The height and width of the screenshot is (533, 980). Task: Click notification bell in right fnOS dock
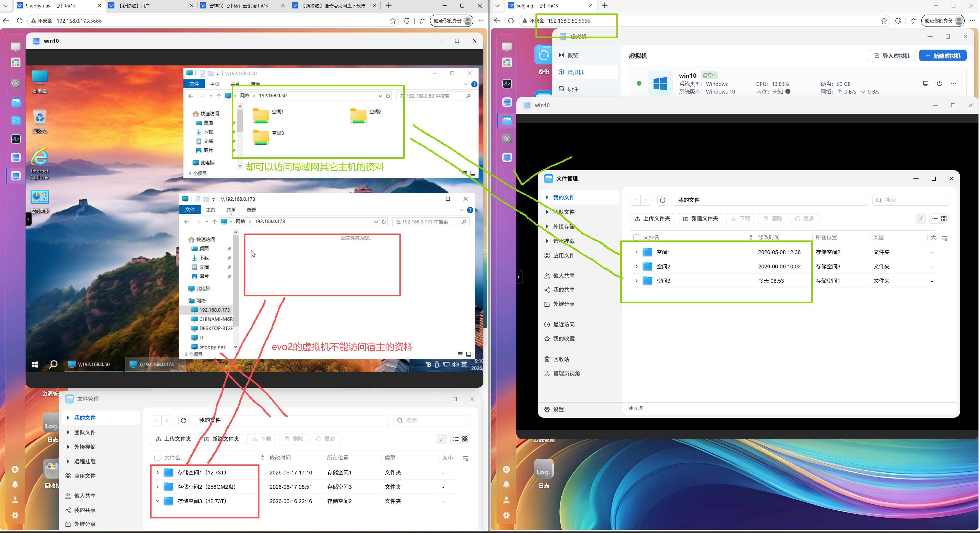click(x=506, y=484)
